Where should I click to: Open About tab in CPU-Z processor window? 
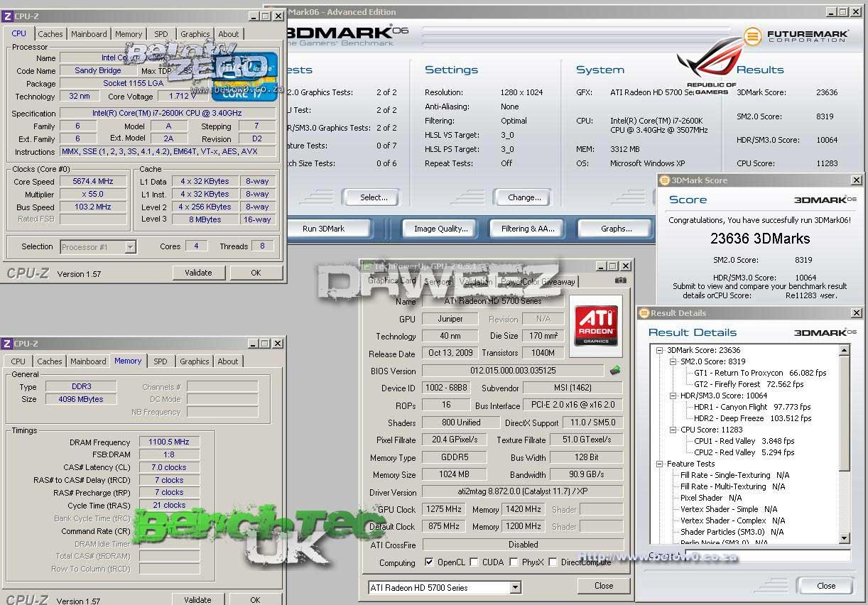click(229, 34)
